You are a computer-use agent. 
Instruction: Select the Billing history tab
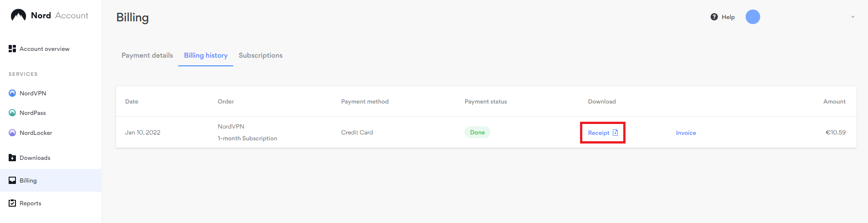[x=206, y=55]
